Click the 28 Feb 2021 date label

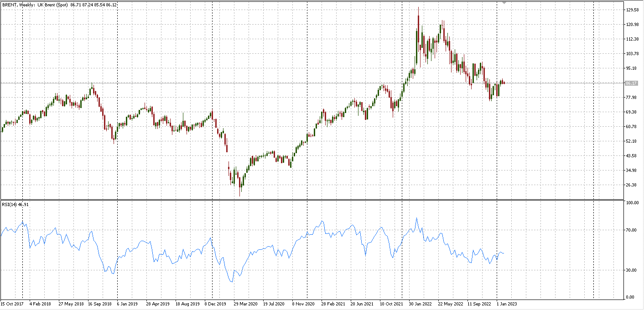coord(332,303)
